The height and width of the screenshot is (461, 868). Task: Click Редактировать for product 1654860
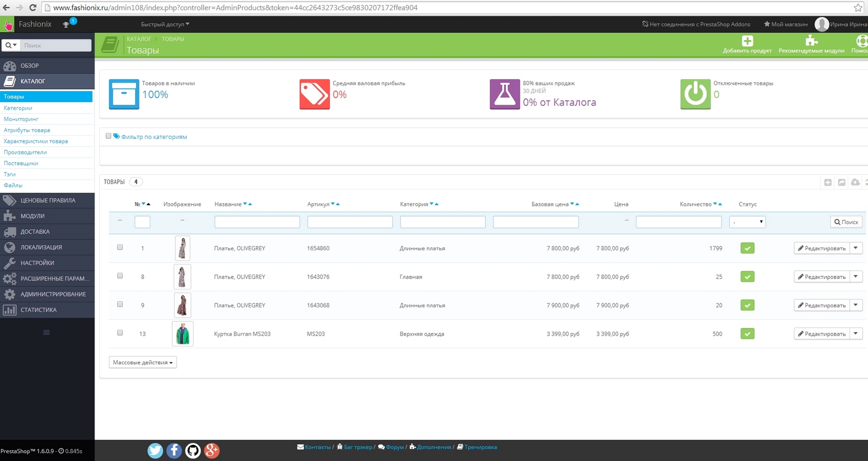(822, 248)
